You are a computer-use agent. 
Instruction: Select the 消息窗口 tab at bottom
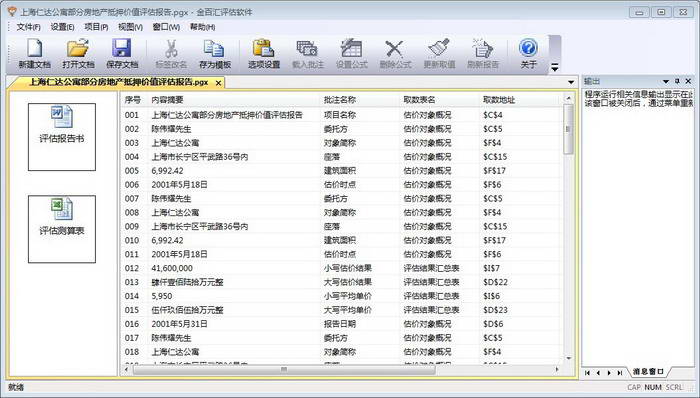coord(648,372)
